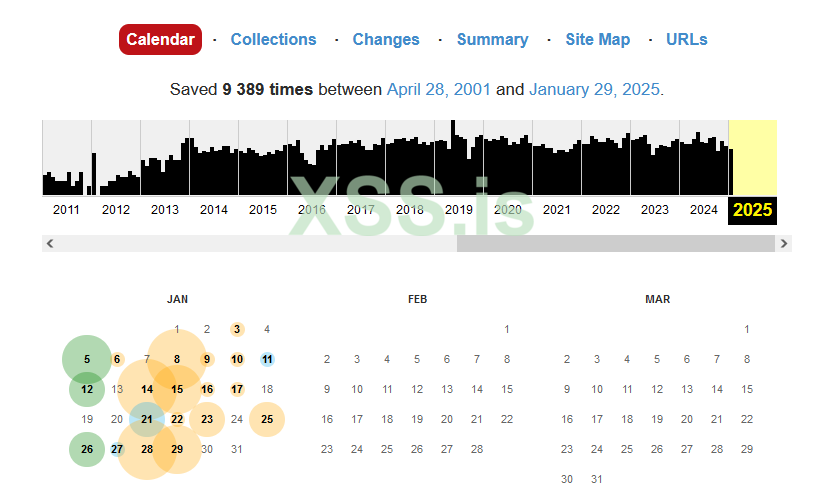Select year 2019 in the timeline

point(459,210)
